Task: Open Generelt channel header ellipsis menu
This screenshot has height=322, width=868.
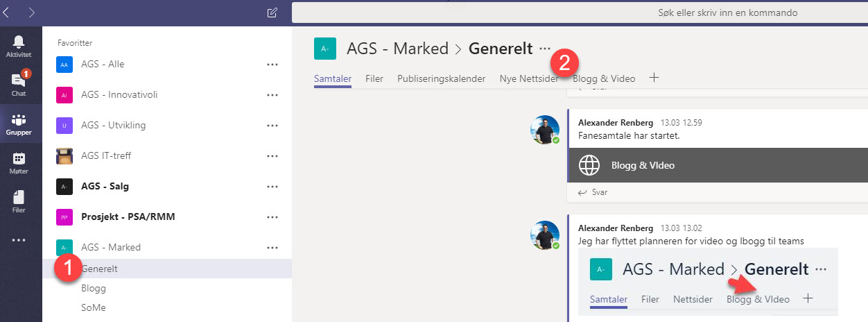Action: [x=545, y=49]
